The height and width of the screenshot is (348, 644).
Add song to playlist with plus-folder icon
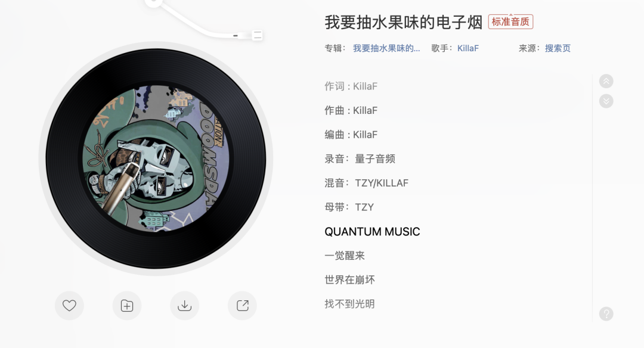(x=127, y=306)
